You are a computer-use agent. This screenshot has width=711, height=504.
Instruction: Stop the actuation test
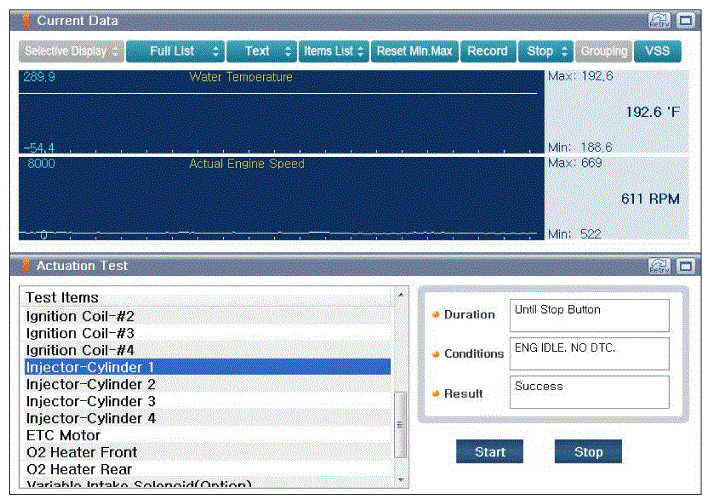588,452
